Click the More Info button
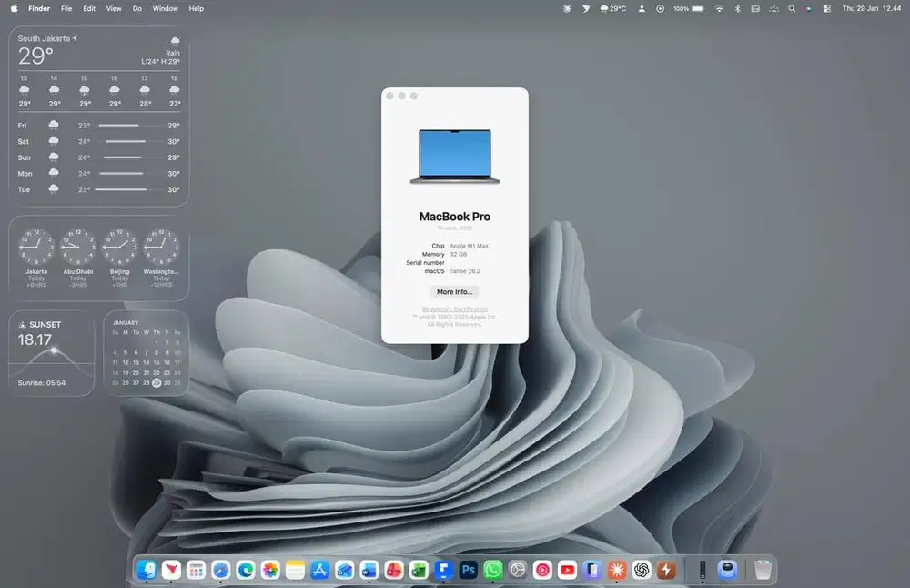The image size is (910, 588). [x=454, y=291]
